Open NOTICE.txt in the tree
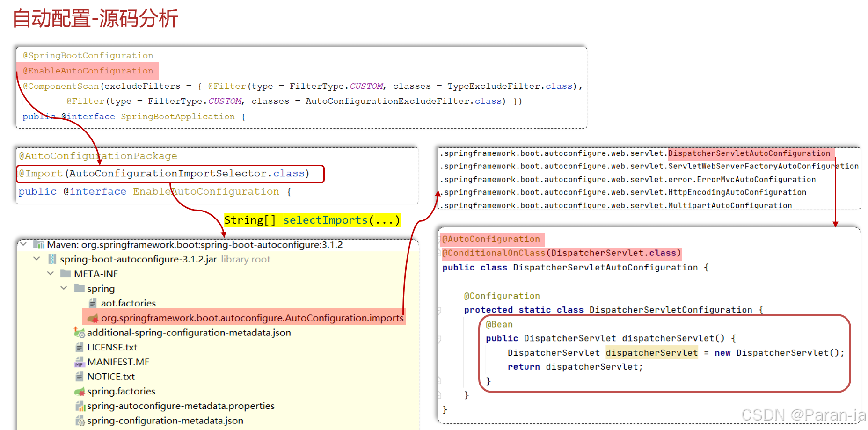 111,377
